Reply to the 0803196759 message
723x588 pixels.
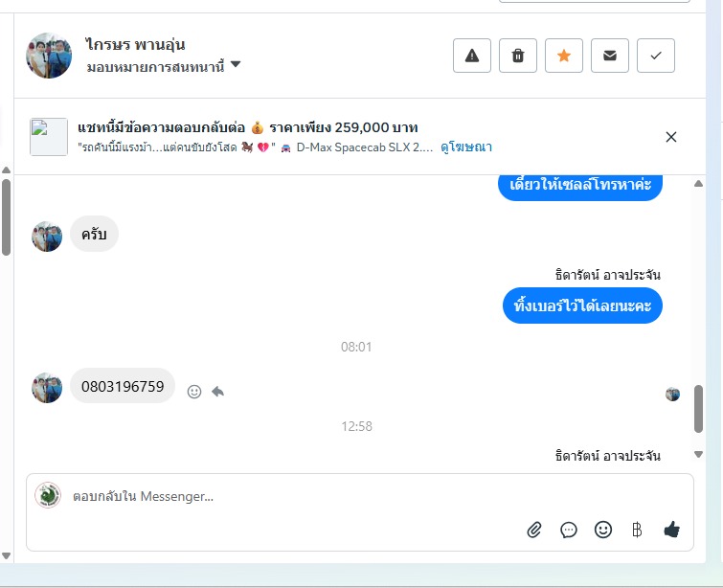(217, 392)
